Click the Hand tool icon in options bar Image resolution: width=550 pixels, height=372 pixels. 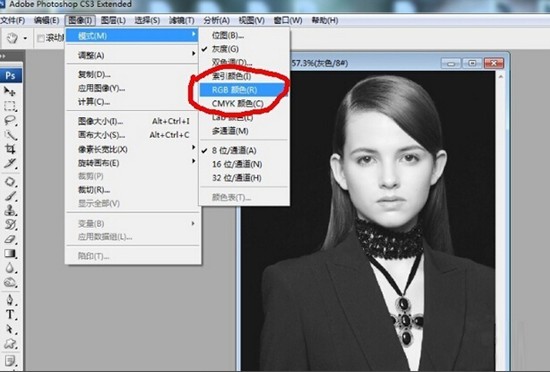[x=12, y=38]
